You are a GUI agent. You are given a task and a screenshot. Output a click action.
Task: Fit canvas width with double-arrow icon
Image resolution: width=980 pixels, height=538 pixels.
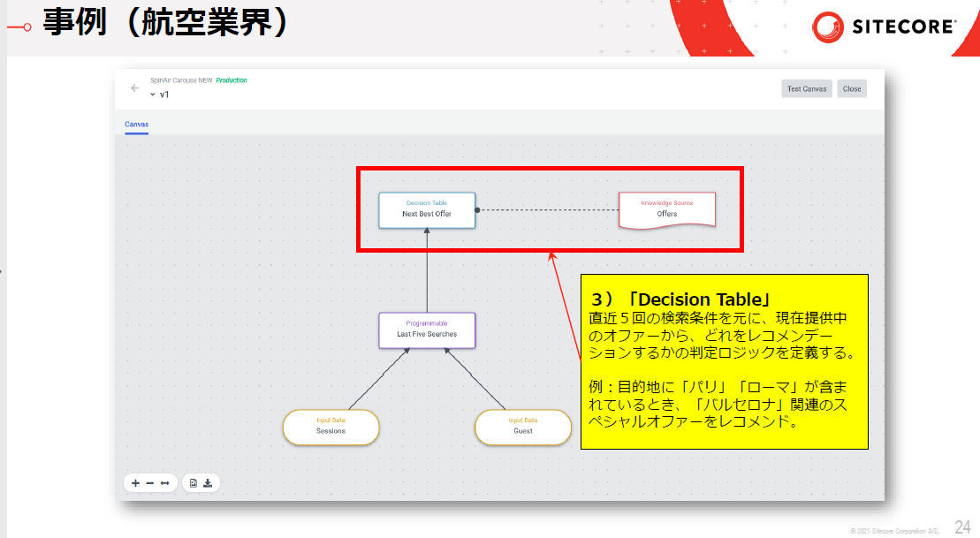pos(165,483)
